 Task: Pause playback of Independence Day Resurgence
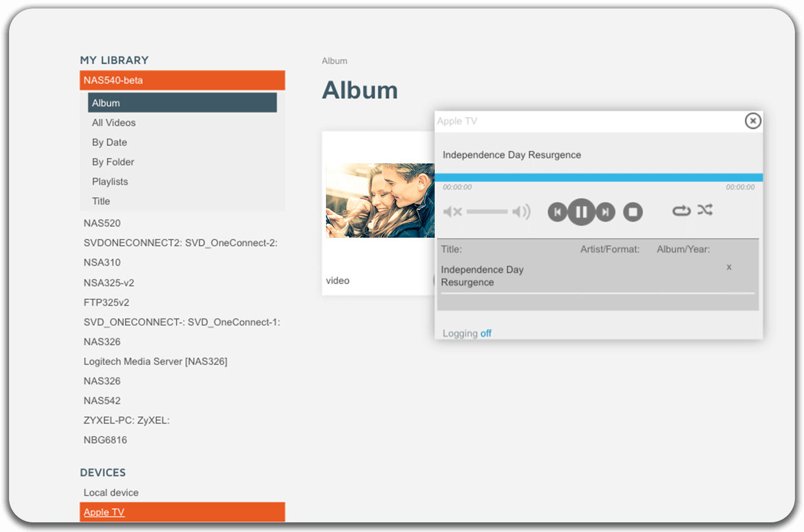[x=581, y=212]
